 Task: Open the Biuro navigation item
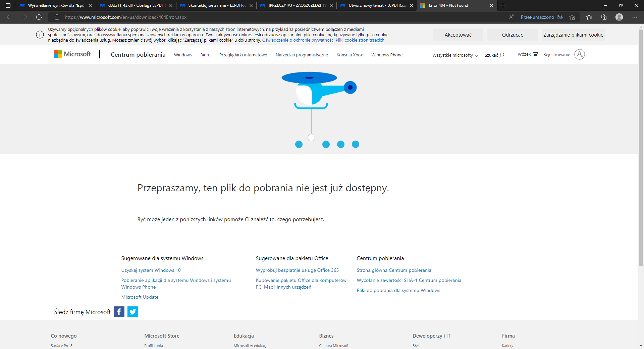coord(205,55)
